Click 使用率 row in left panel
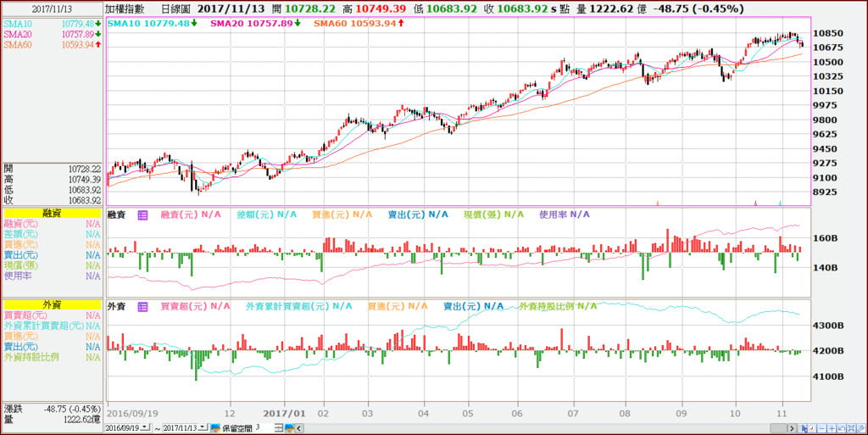This screenshot has width=868, height=435. pos(52,276)
